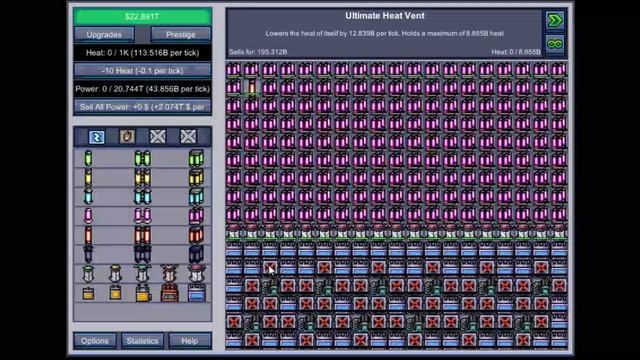Click the fast-forward double arrow icon

555,20
